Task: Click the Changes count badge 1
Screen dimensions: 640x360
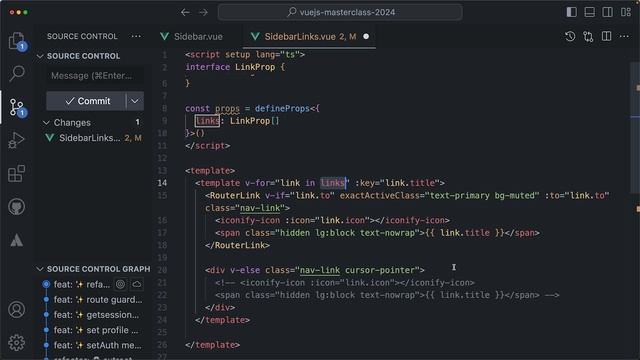Action: (x=138, y=122)
